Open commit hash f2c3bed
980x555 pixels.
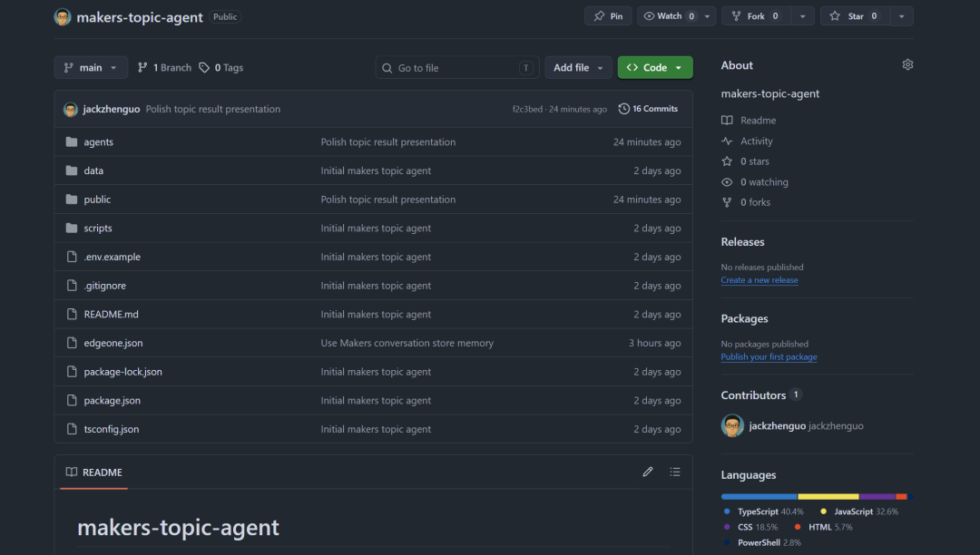(527, 109)
